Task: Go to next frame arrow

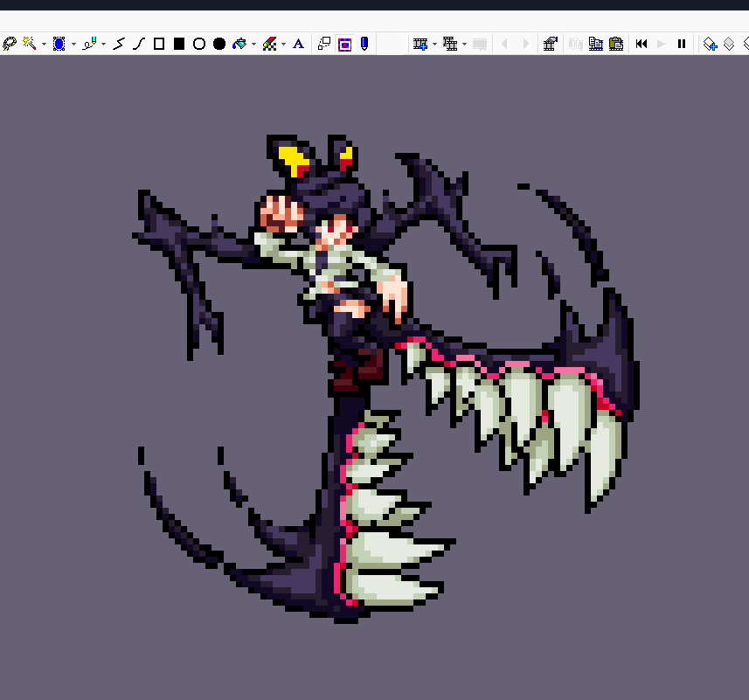Action: 525,44
